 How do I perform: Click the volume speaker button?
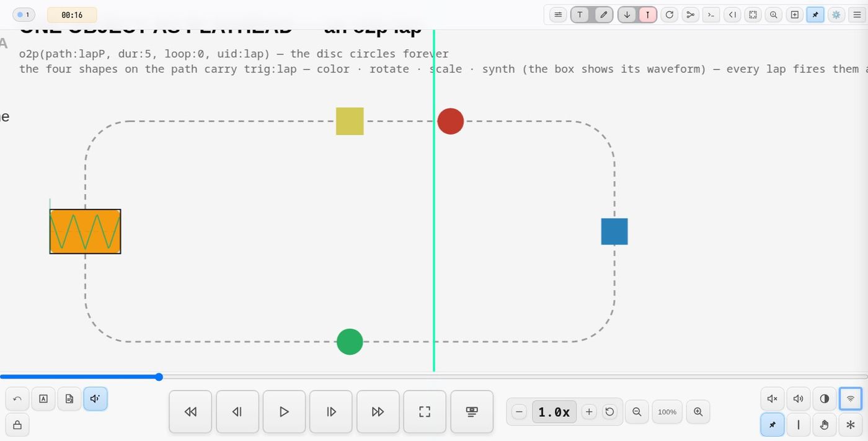[799, 399]
